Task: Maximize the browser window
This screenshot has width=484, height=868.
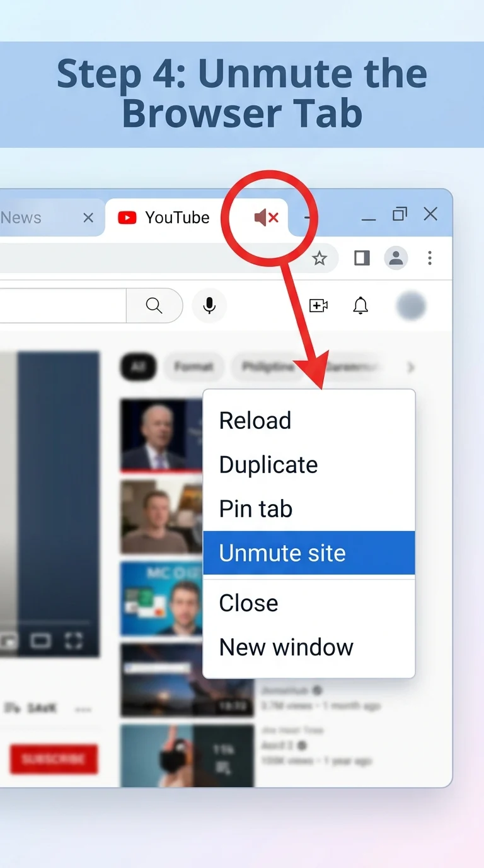Action: (x=400, y=214)
